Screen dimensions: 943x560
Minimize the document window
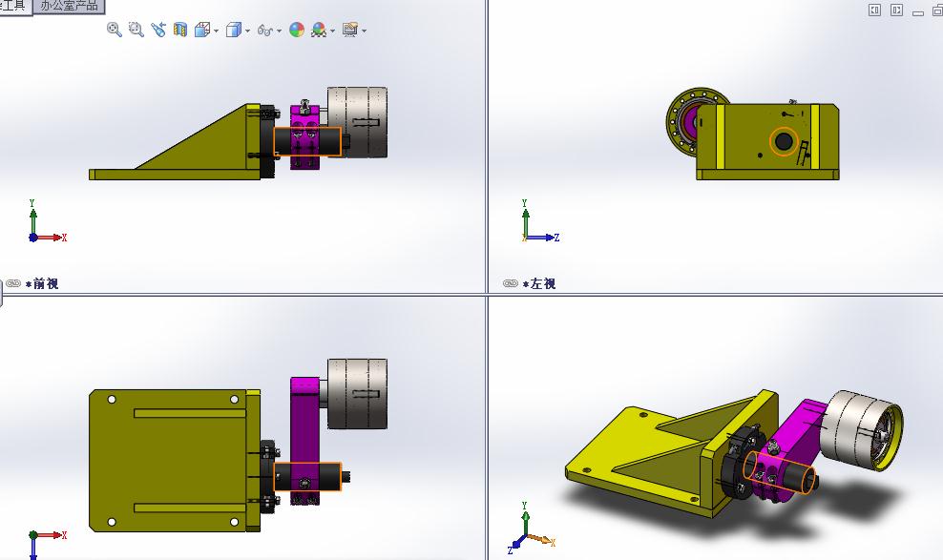[918, 11]
